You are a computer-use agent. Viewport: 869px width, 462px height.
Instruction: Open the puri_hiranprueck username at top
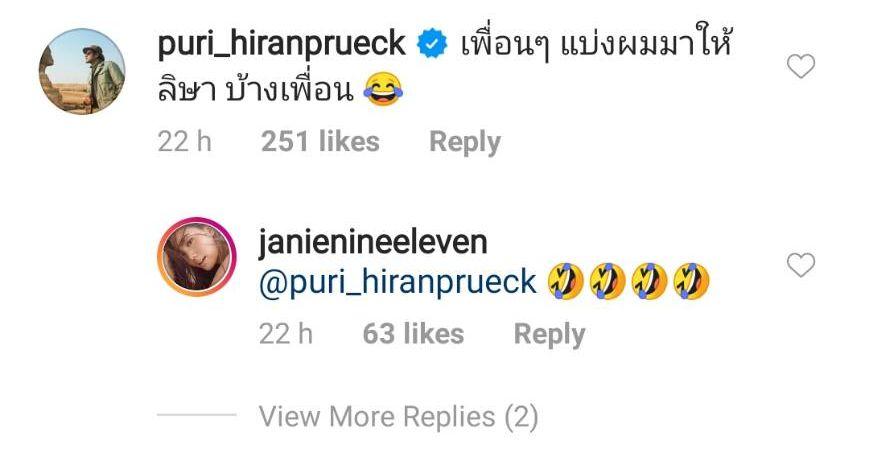click(x=282, y=45)
